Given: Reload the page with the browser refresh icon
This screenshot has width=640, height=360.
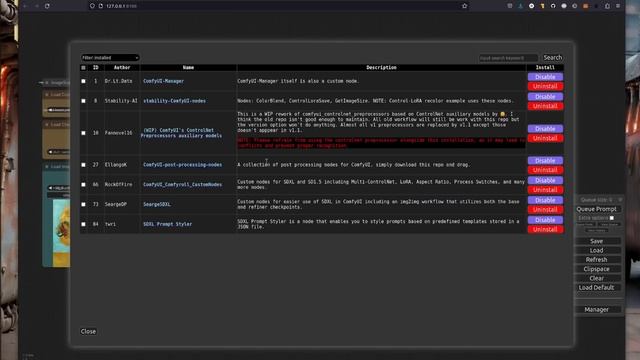Looking at the screenshot, I should pyautogui.click(x=47, y=6).
